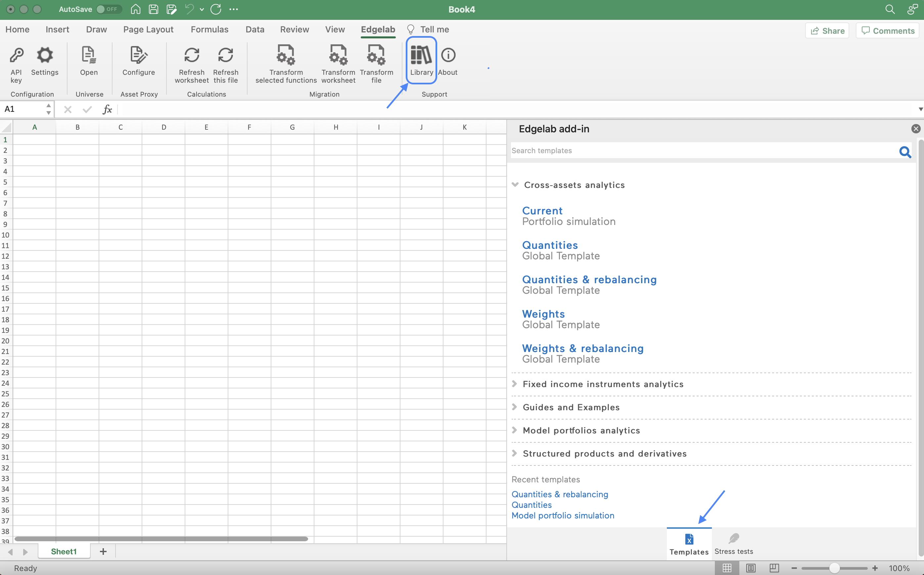924x575 pixels.
Task: Open the Page Layout tab
Action: click(148, 29)
